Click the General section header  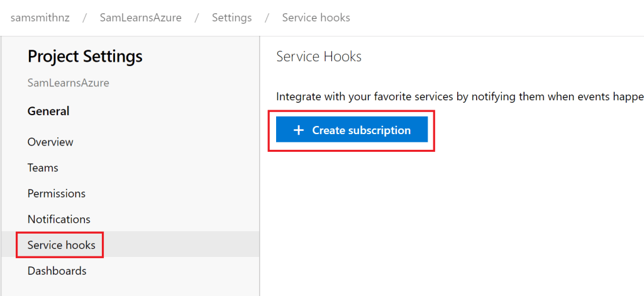[48, 111]
